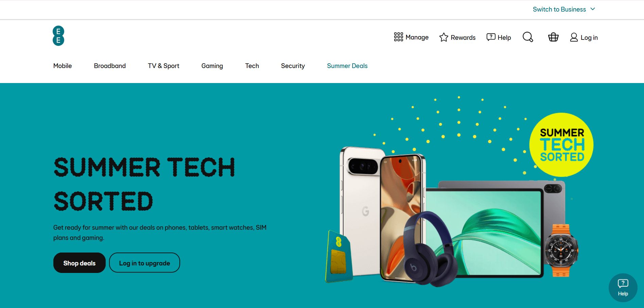Click the Rewards star icon
The height and width of the screenshot is (308, 644).
(443, 37)
